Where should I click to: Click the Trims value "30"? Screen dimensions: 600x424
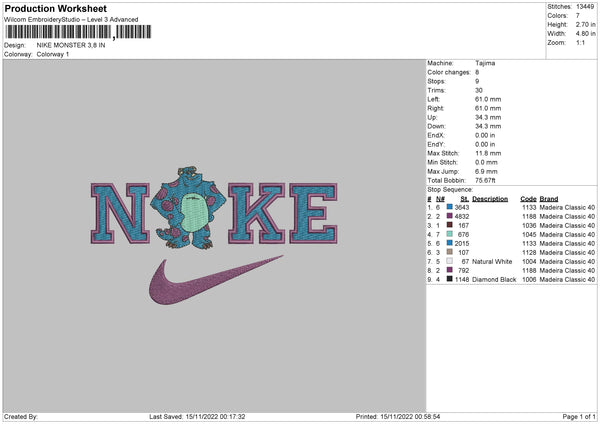point(479,90)
